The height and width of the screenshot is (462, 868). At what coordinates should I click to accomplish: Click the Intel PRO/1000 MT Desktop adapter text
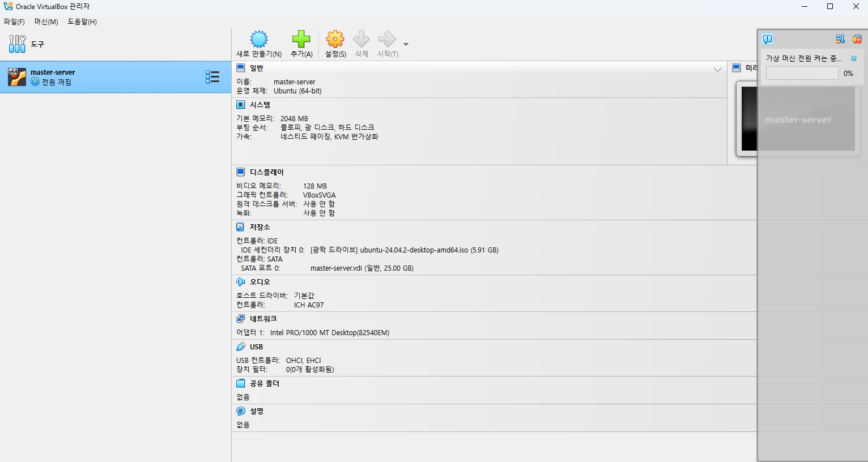[x=330, y=332]
